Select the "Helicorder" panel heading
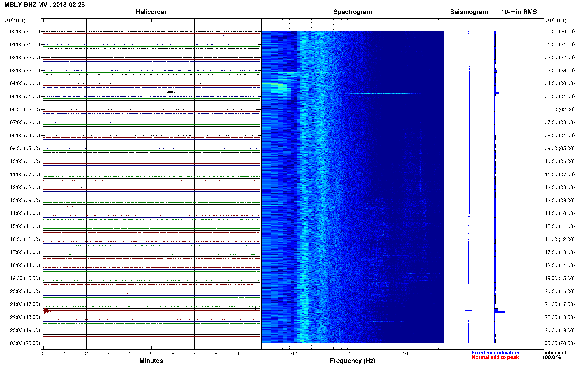 151,12
